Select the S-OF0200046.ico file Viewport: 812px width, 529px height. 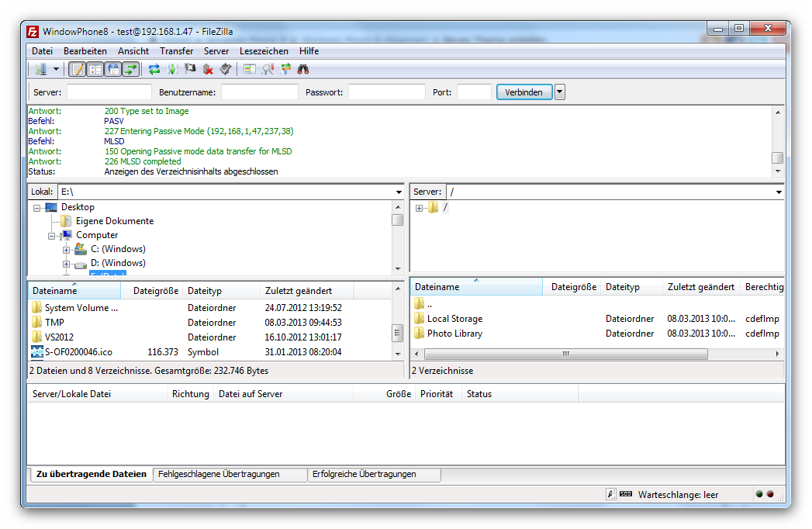coord(78,352)
